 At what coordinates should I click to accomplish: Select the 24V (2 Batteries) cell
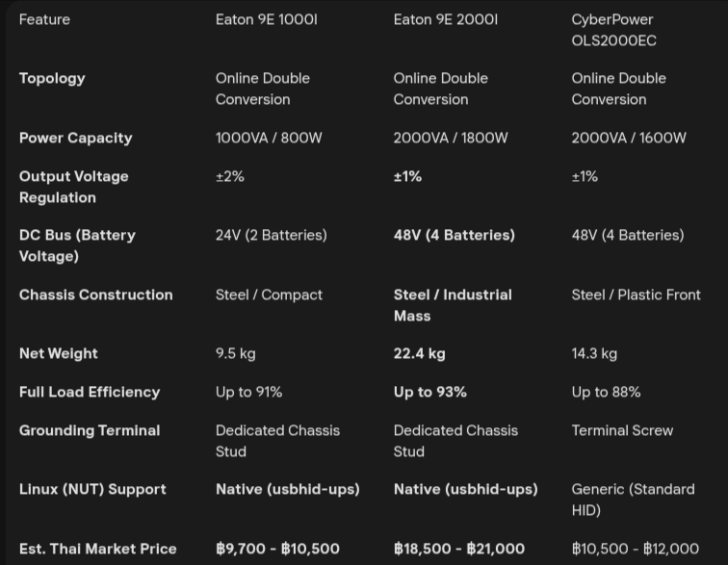coord(271,235)
